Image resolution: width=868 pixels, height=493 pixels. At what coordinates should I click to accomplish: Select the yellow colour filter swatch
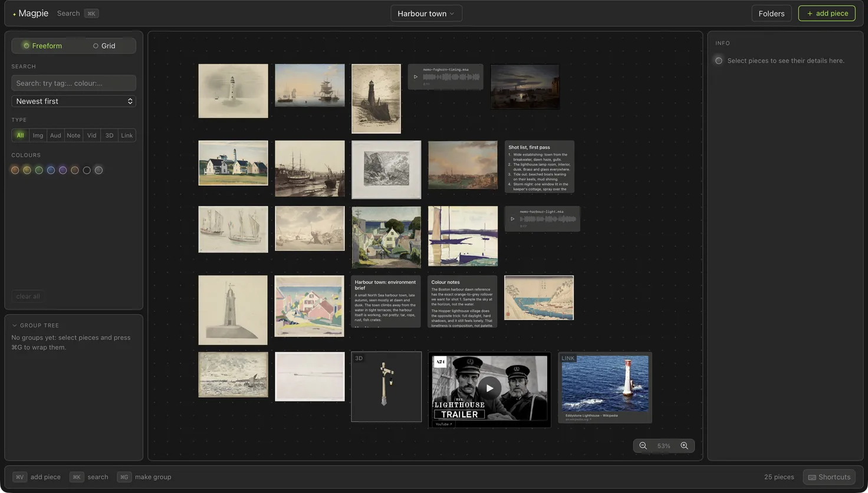(27, 170)
